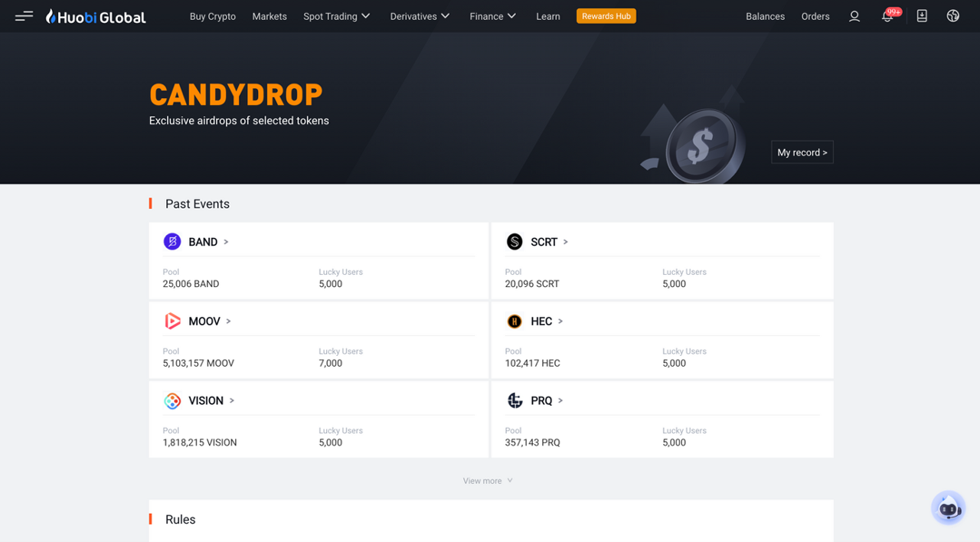Open the chat support robot icon
Image resolution: width=980 pixels, height=542 pixels.
[x=949, y=508]
